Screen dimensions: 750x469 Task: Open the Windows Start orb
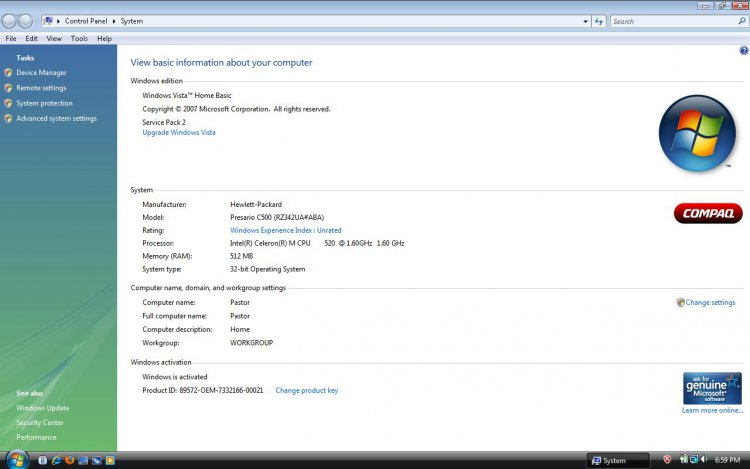tap(16, 460)
